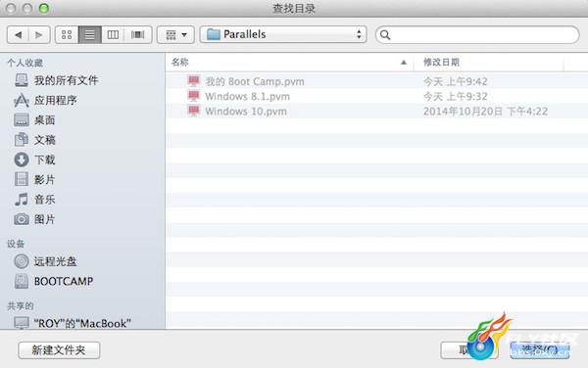Click the green zoom window button

[x=44, y=8]
